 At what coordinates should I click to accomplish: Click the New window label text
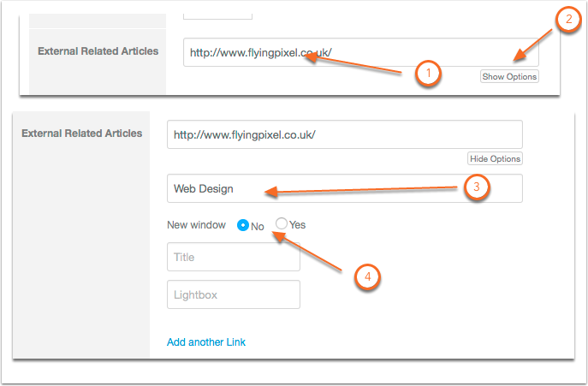196,225
